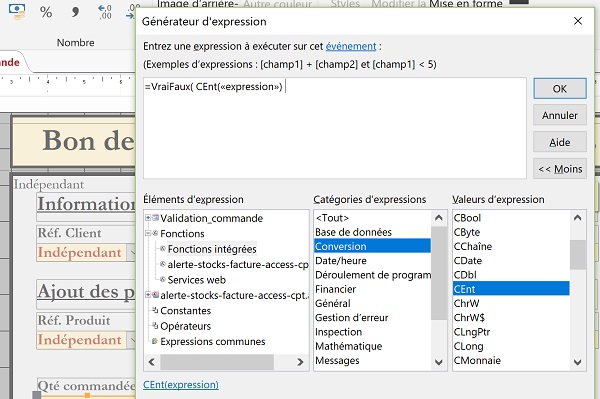The image size is (600, 399).
Task: Collapse the builder with << Moins
Action: [x=560, y=169]
